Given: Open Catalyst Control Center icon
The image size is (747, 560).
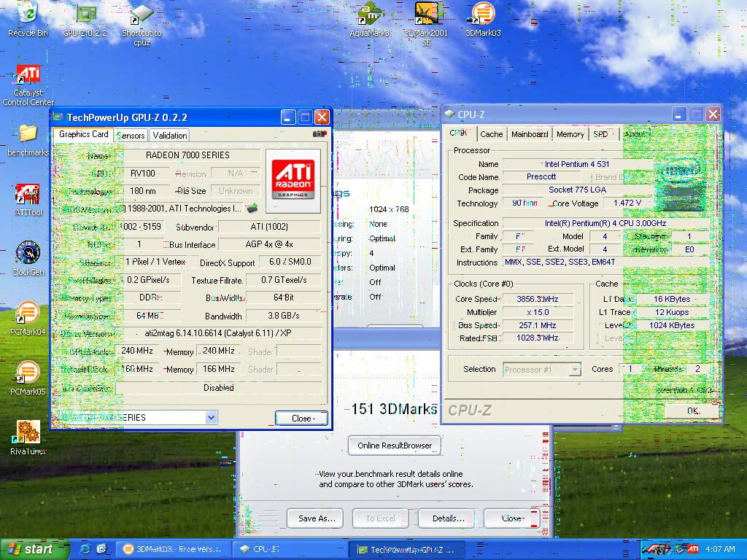Looking at the screenshot, I should [28, 85].
